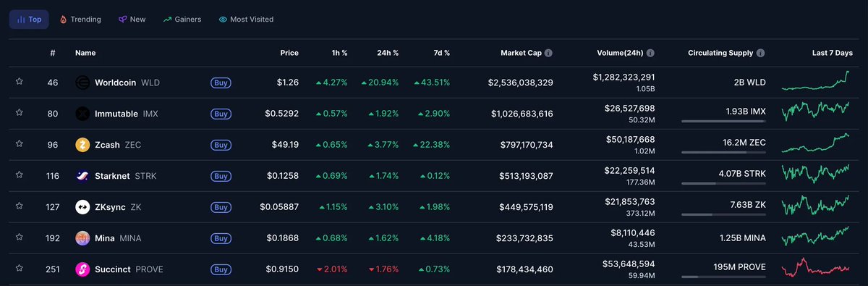The image size is (868, 286).
Task: Toggle the watchlist star for Immutable
Action: tap(20, 113)
